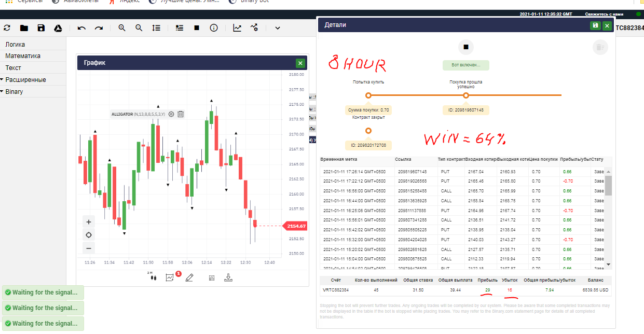Stop the bot with the round stop button in Детали
Screen dimensions: 644x334
point(466,47)
